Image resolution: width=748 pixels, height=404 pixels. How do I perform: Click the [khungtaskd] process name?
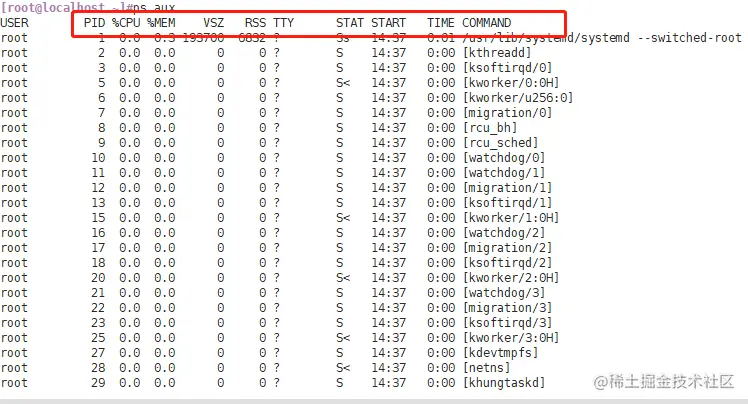tap(504, 383)
